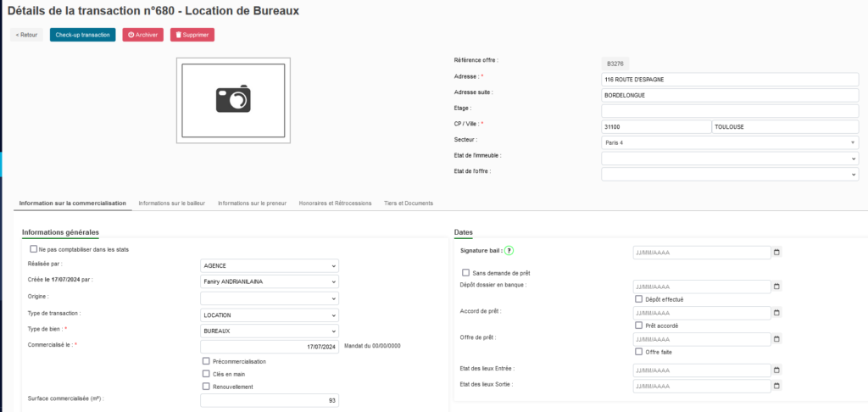
Task: Toggle the Clés en main checkbox
Action: [x=206, y=374]
